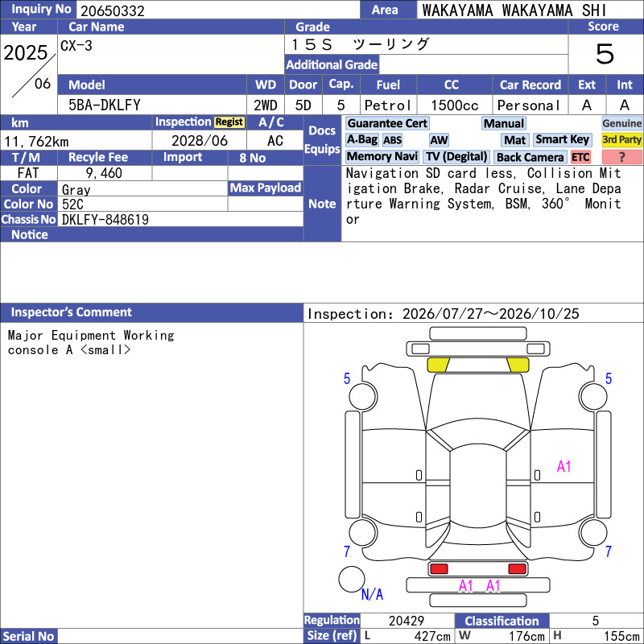644x644 pixels.
Task: Select the Back Camera badge
Action: pyautogui.click(x=530, y=157)
